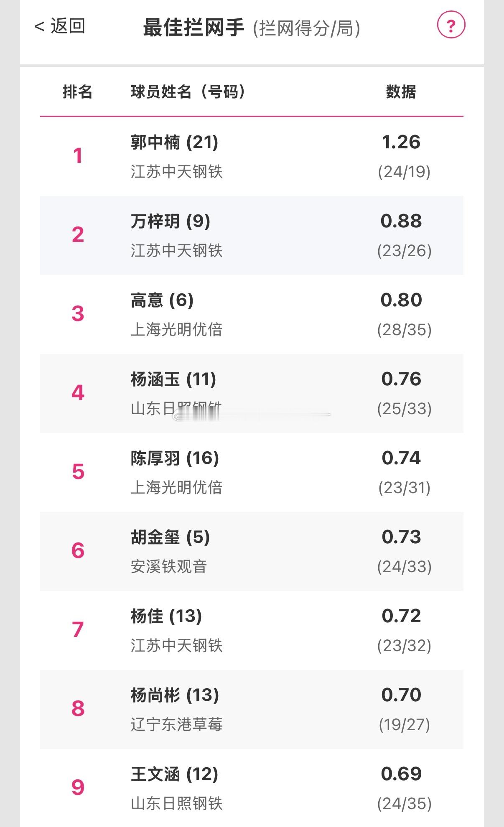The image size is (504, 827).
Task: Tap the pink question mark help icon
Action: tap(451, 25)
